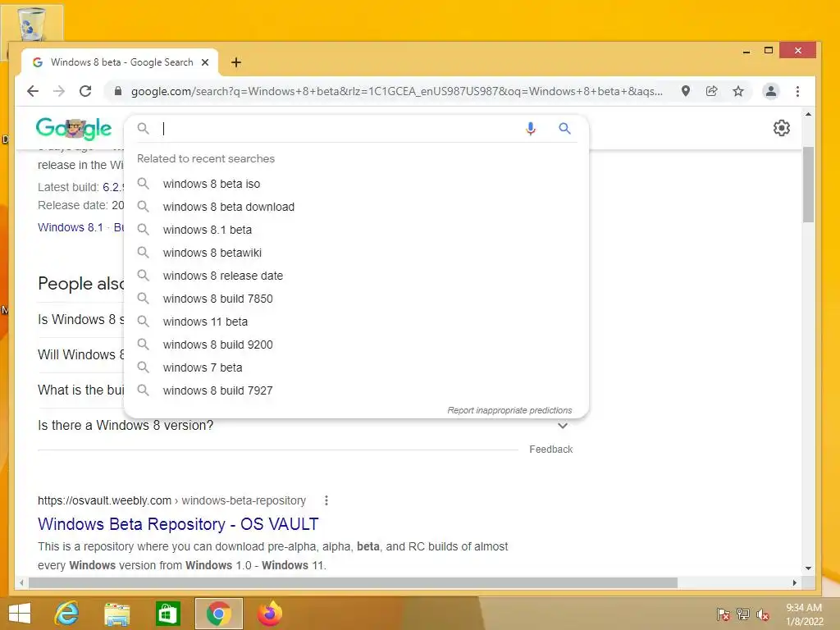This screenshot has height=630, width=840.
Task: Open Action Center flag tray icon
Action: coord(723,614)
